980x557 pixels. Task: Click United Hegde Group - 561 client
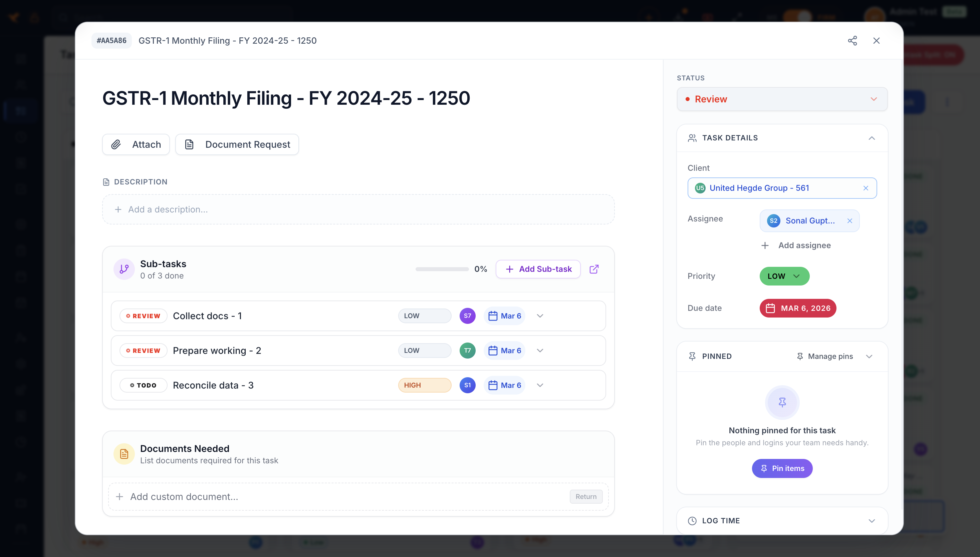point(782,188)
